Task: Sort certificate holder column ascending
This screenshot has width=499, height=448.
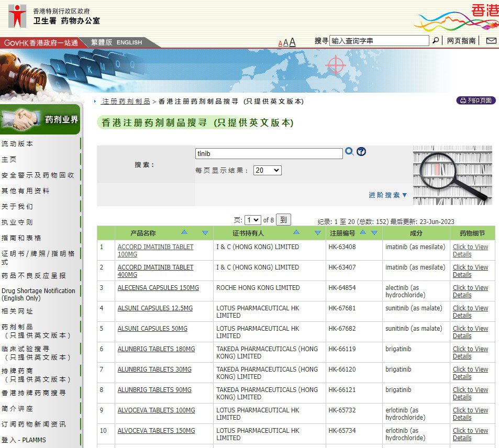Action: [296, 232]
